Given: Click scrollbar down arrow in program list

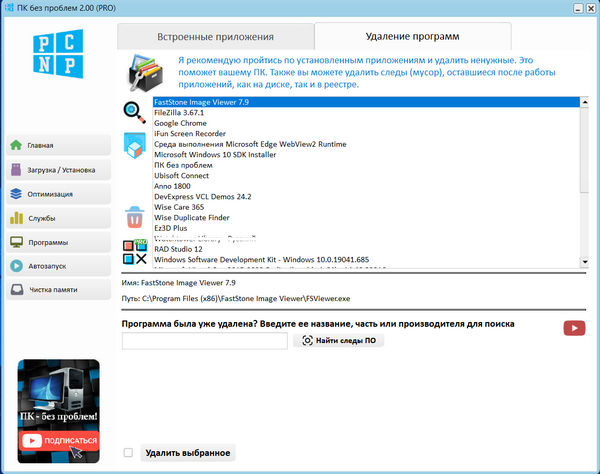Looking at the screenshot, I should pyautogui.click(x=585, y=263).
